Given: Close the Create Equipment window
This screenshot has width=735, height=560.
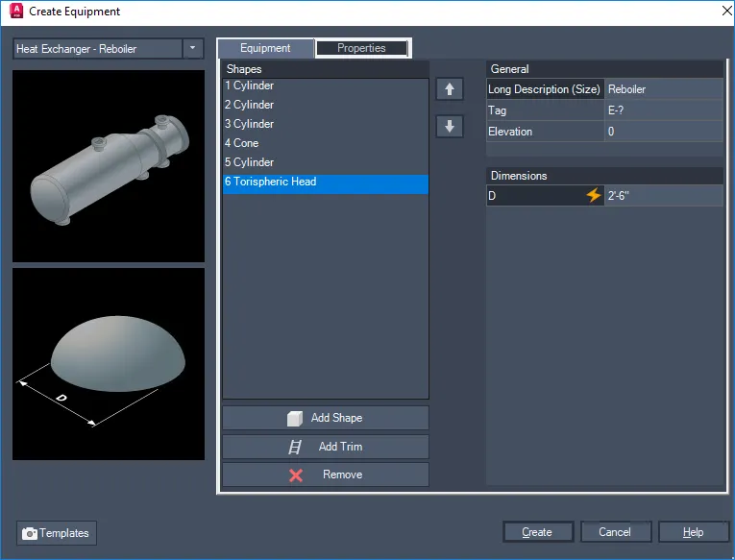Looking at the screenshot, I should coord(726,11).
